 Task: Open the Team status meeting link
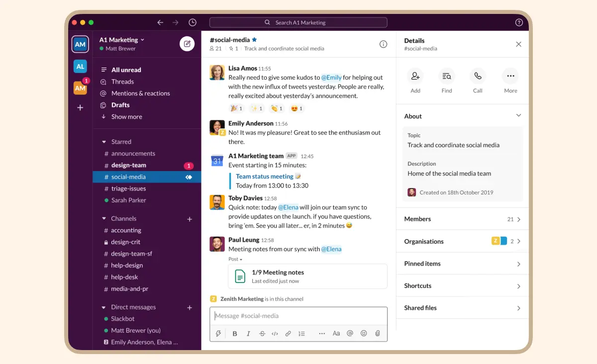(264, 177)
